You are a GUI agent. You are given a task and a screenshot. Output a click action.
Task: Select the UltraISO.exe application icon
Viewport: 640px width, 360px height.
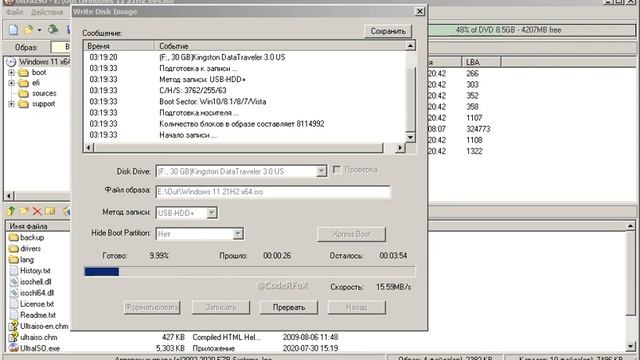tap(14, 348)
